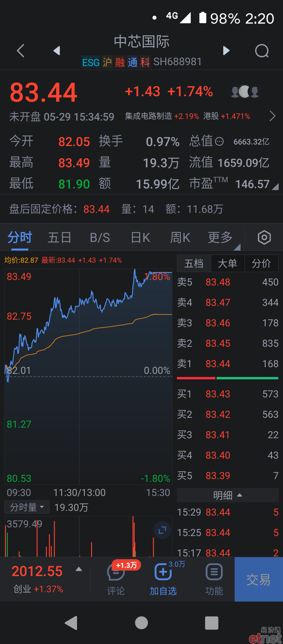Tap the 沪 market tag
This screenshot has height=644, width=283.
point(107,62)
